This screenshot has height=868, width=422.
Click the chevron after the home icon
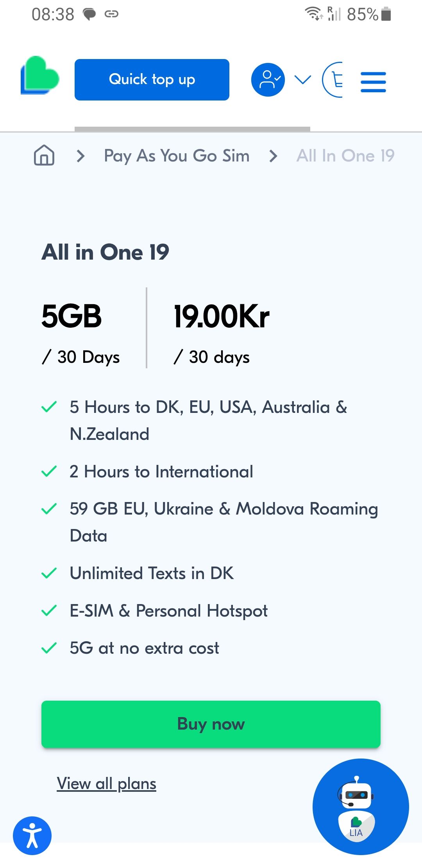(80, 156)
